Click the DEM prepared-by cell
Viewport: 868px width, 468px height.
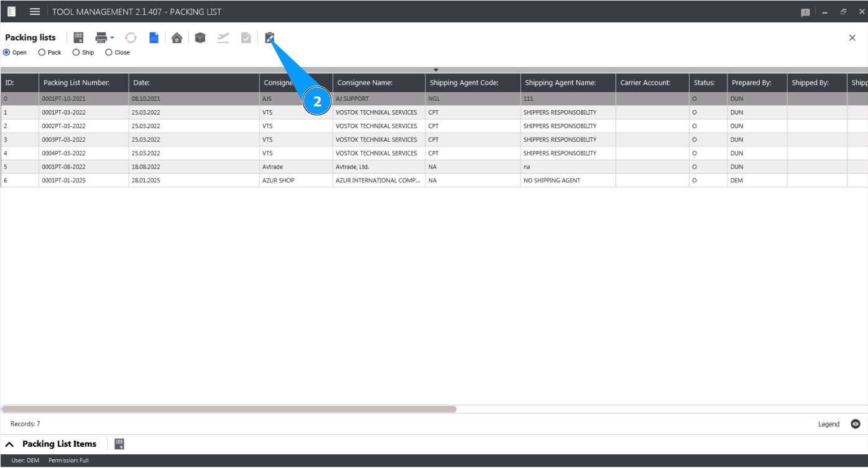(x=757, y=180)
